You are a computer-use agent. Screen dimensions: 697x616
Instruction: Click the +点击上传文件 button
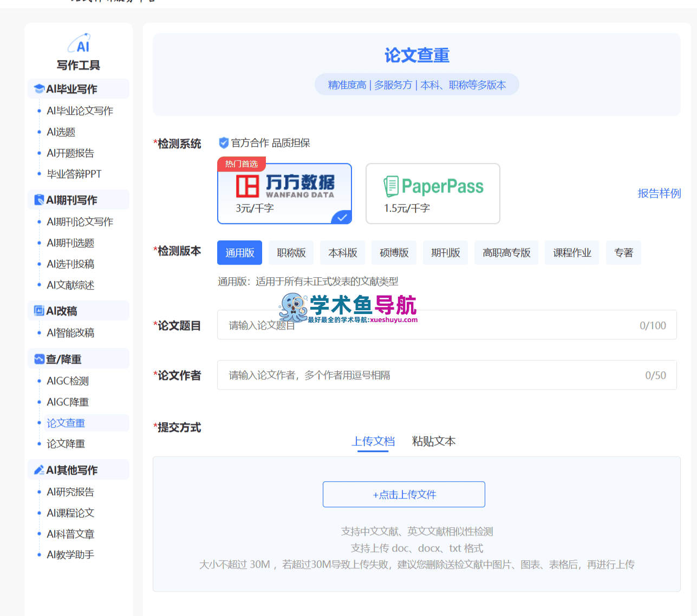[404, 494]
